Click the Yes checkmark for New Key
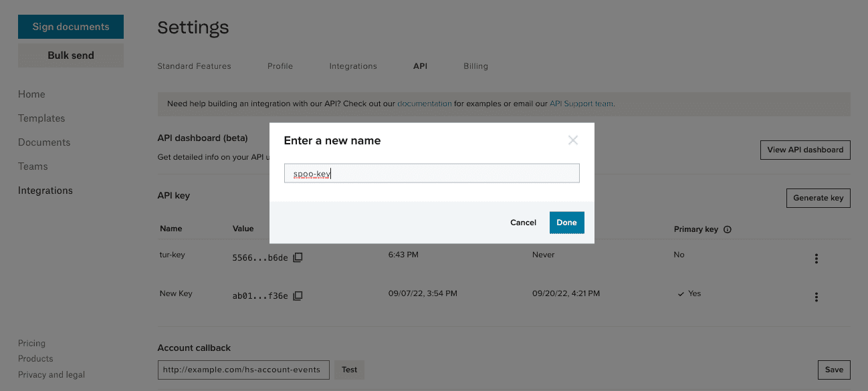 pyautogui.click(x=683, y=293)
